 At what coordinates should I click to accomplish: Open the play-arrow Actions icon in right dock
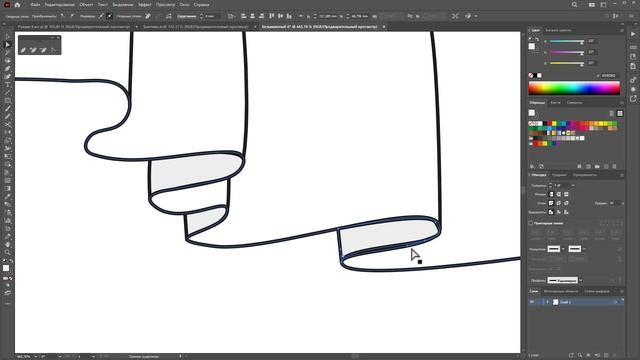(633, 34)
